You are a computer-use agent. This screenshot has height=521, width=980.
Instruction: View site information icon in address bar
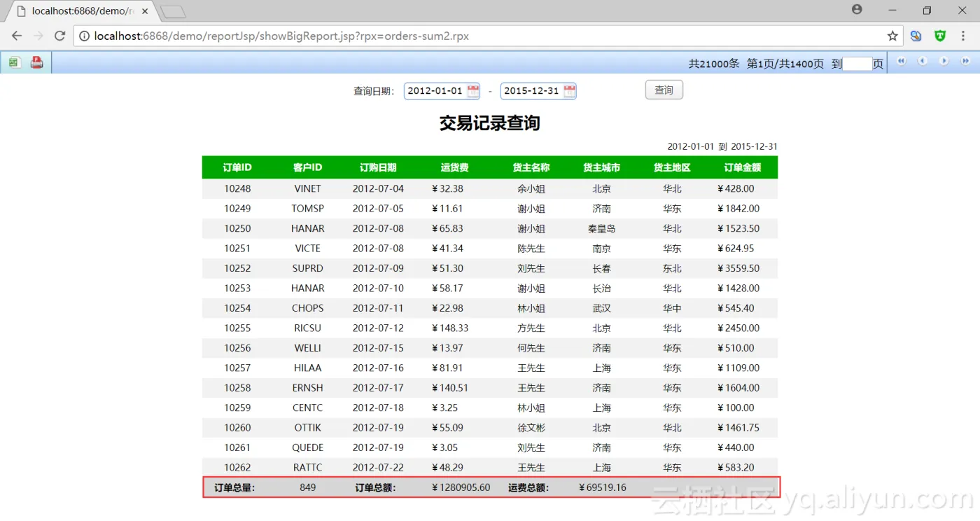point(83,36)
